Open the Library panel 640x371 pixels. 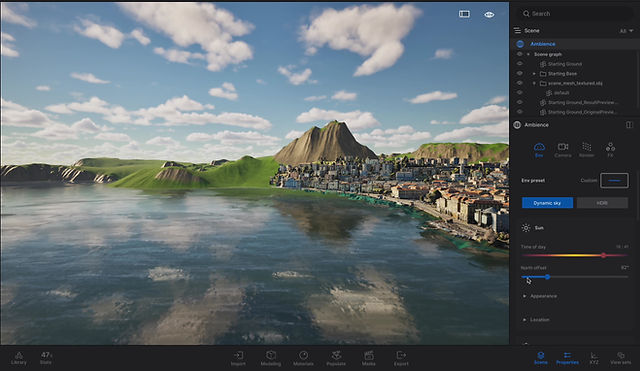(x=19, y=358)
